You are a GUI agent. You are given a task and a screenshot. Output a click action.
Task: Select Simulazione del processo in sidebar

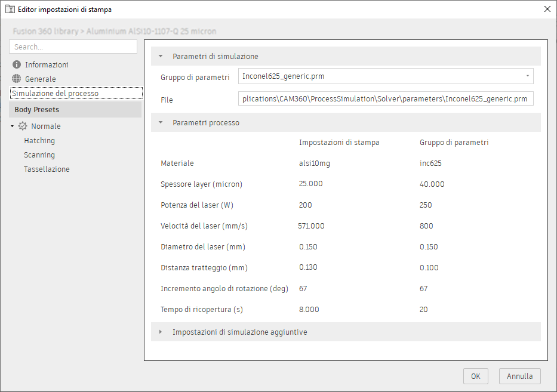coord(55,93)
